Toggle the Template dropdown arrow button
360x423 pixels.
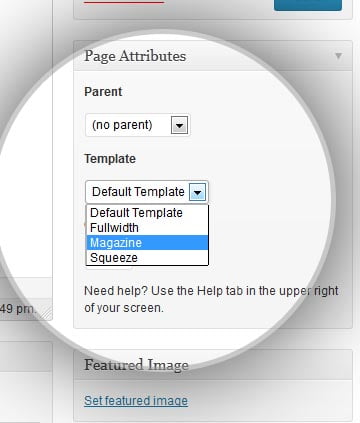tap(197, 192)
